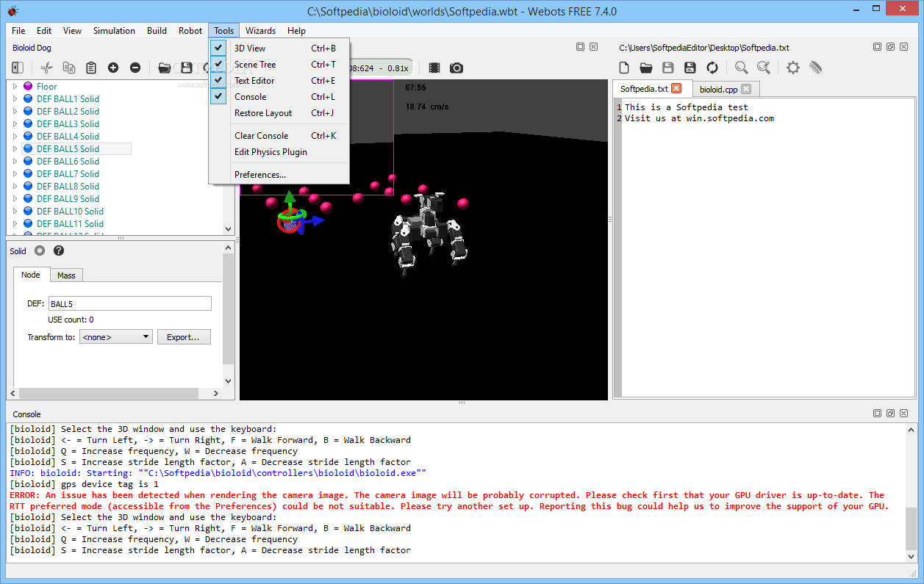This screenshot has height=584, width=924.
Task: Uncheck Text Editor in Tools menu
Action: (218, 80)
